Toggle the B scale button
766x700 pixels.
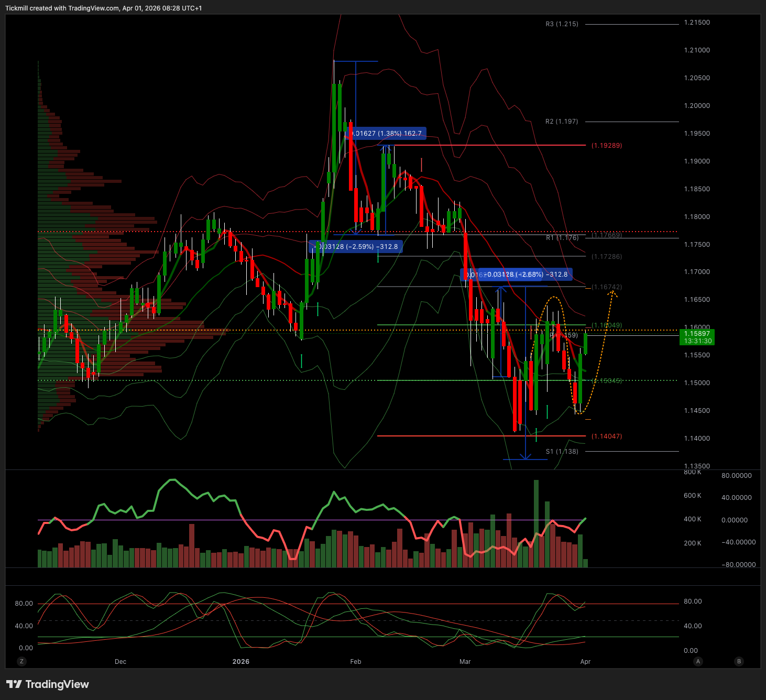pos(739,661)
